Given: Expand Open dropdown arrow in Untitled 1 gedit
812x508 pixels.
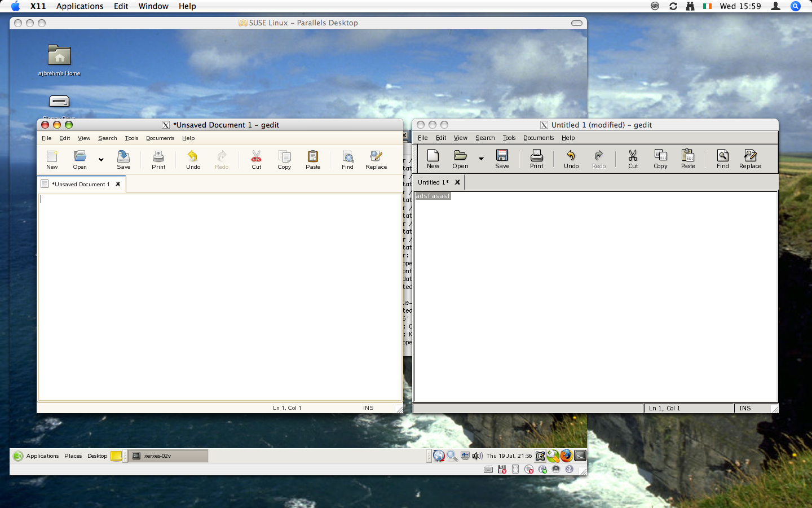Looking at the screenshot, I should pos(481,159).
